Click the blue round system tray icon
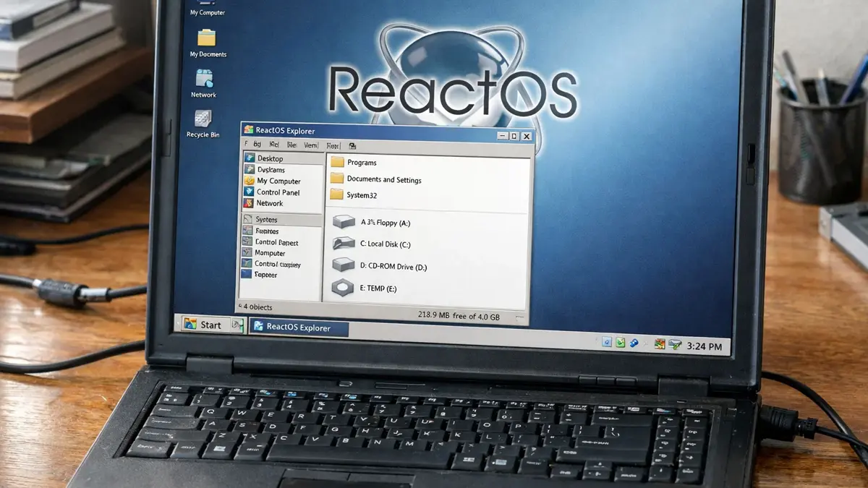This screenshot has width=868, height=488. (634, 343)
